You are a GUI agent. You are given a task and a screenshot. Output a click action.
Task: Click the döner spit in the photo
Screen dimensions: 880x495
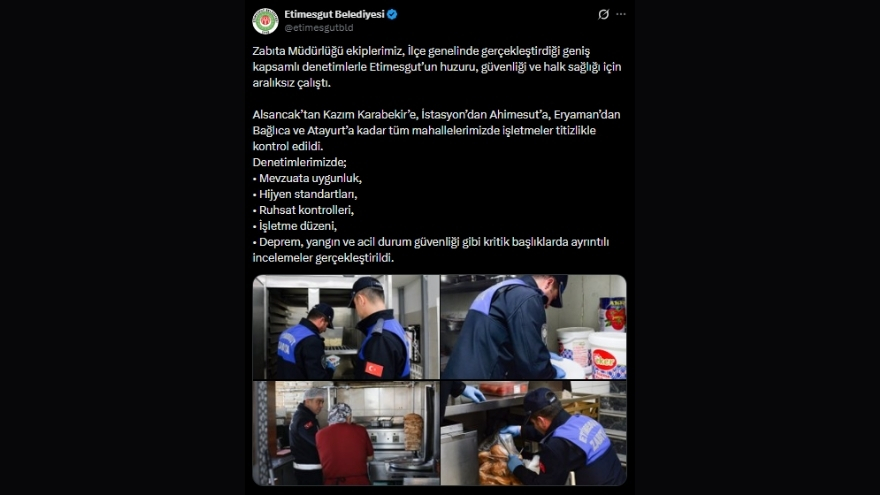414,432
